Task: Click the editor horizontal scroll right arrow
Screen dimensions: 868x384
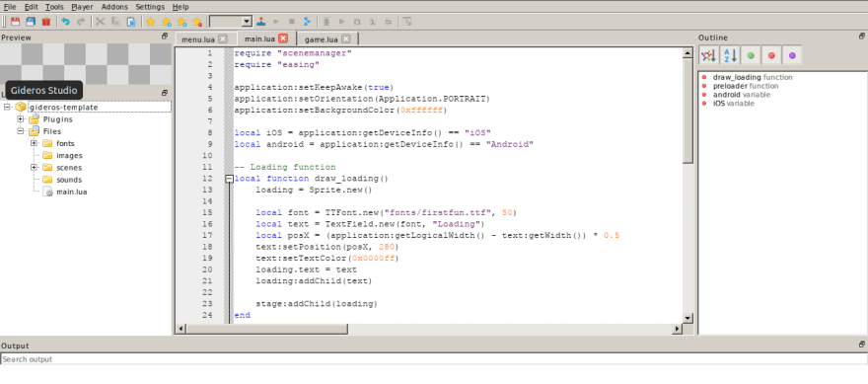Action: (x=677, y=329)
